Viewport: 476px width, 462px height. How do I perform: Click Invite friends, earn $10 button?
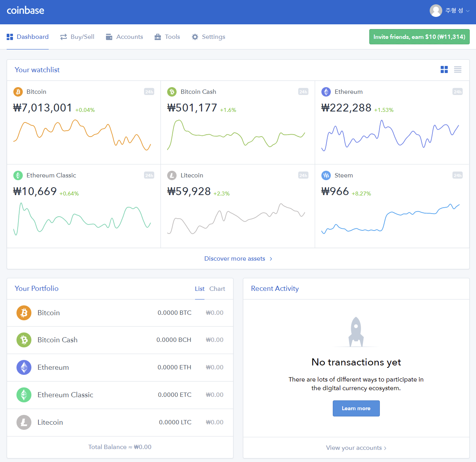[x=419, y=37]
